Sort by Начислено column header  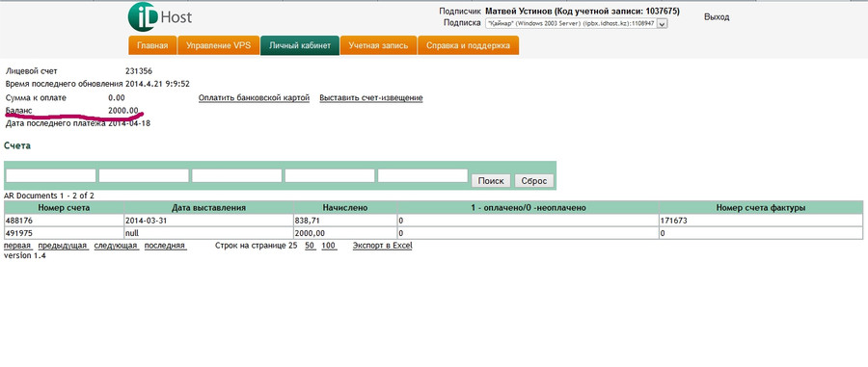point(345,207)
